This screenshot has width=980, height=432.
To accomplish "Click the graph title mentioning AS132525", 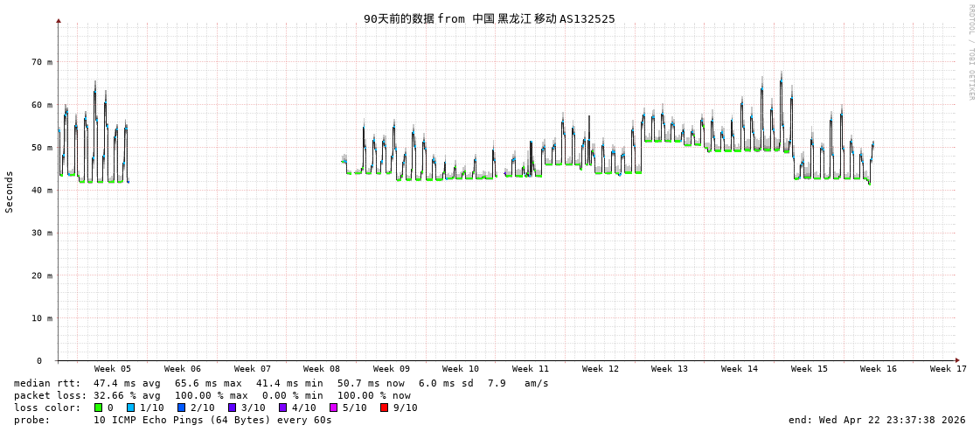I will (489, 18).
